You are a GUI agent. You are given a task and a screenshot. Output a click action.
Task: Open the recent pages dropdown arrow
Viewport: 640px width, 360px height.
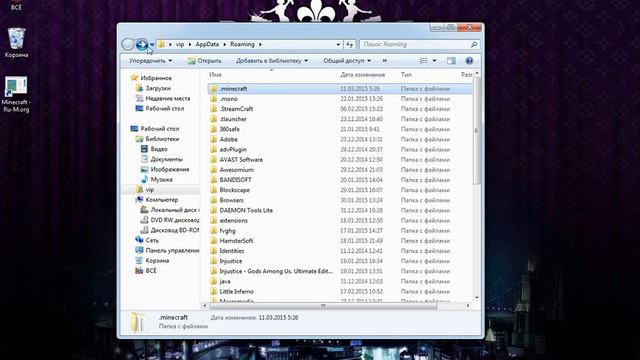(152, 44)
